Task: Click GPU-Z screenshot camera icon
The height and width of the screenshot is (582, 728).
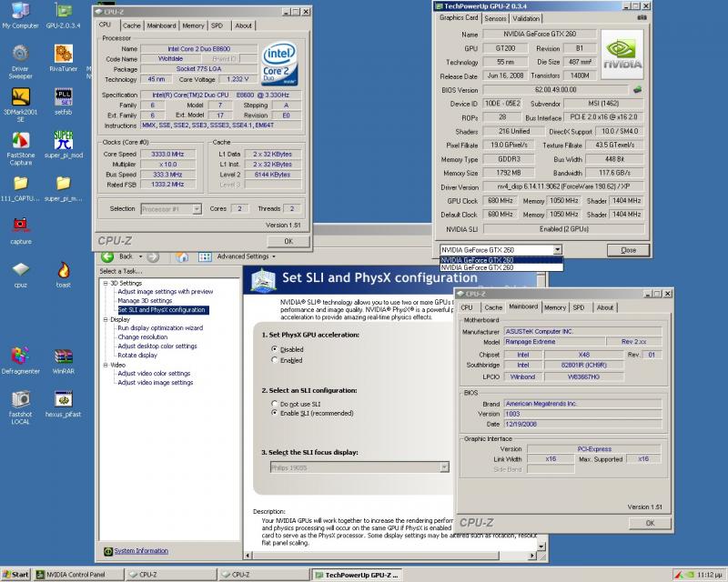Action: 642,17
